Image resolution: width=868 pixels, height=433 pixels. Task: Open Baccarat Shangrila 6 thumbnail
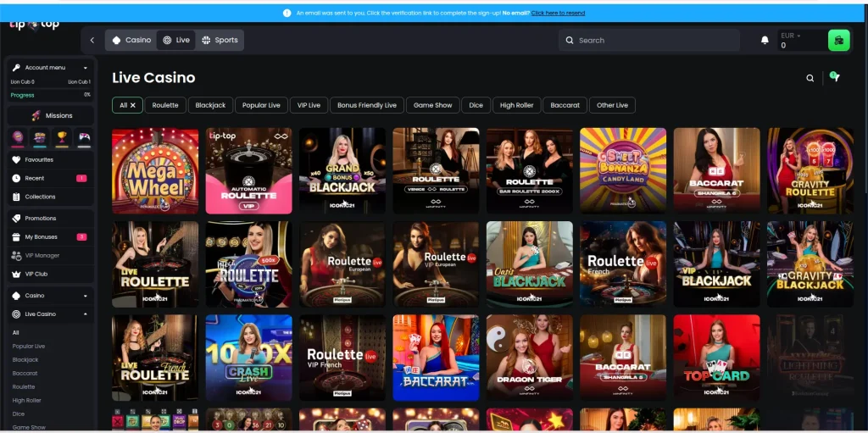[716, 170]
